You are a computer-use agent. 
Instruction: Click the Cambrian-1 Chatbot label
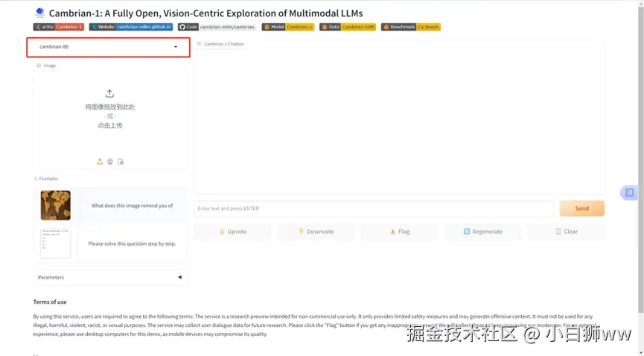pos(220,44)
